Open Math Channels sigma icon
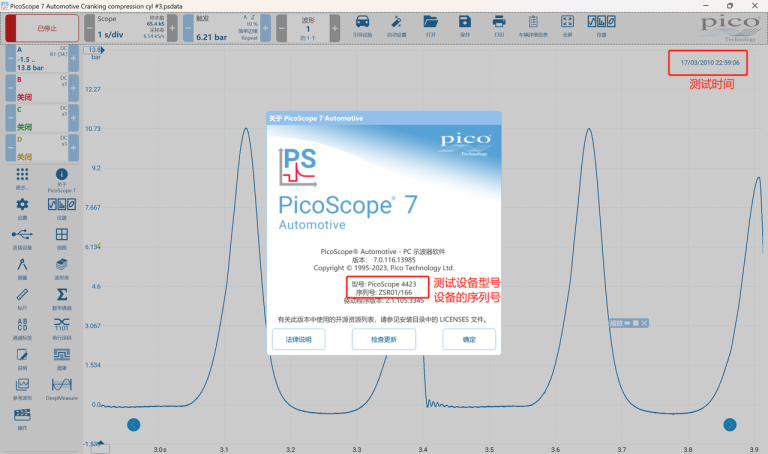The height and width of the screenshot is (454, 768). [x=62, y=298]
